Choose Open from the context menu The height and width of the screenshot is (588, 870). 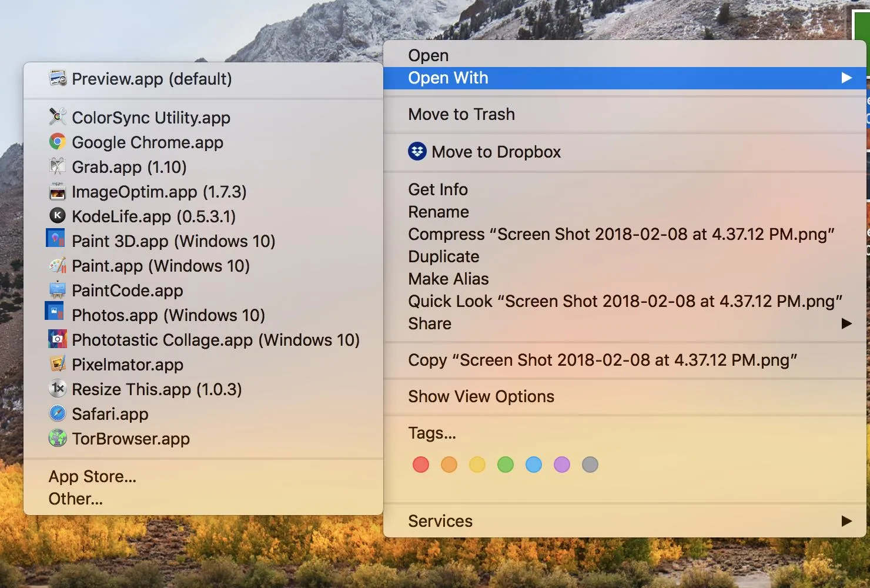625,55
